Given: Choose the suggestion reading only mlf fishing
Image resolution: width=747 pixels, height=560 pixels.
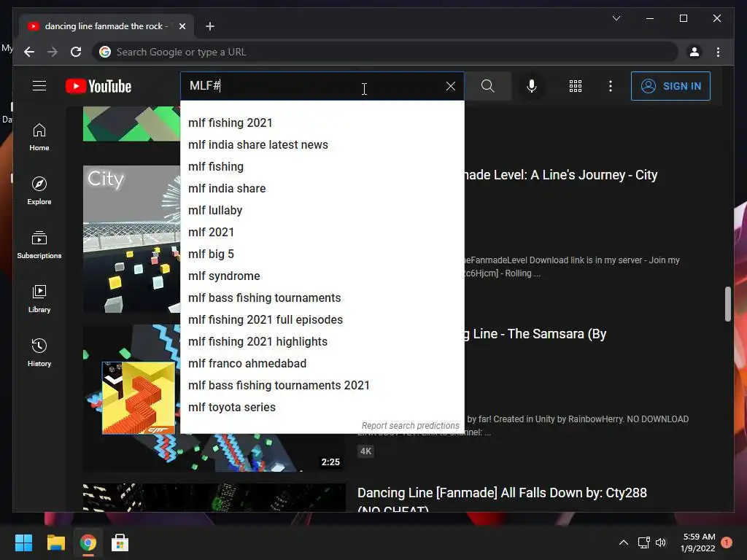Looking at the screenshot, I should coord(322,167).
